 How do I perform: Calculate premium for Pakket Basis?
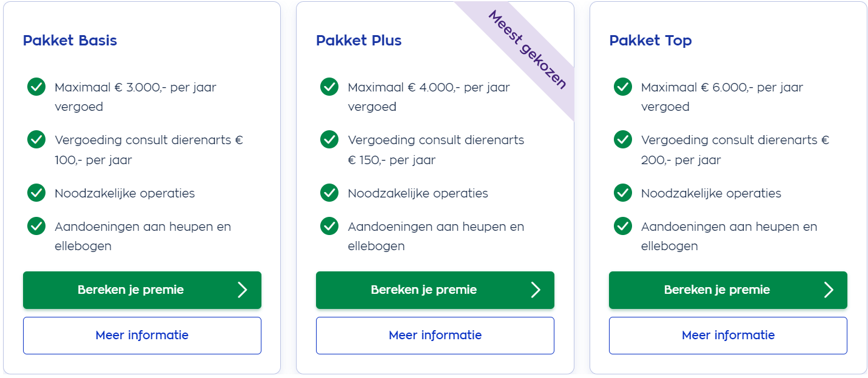click(142, 290)
